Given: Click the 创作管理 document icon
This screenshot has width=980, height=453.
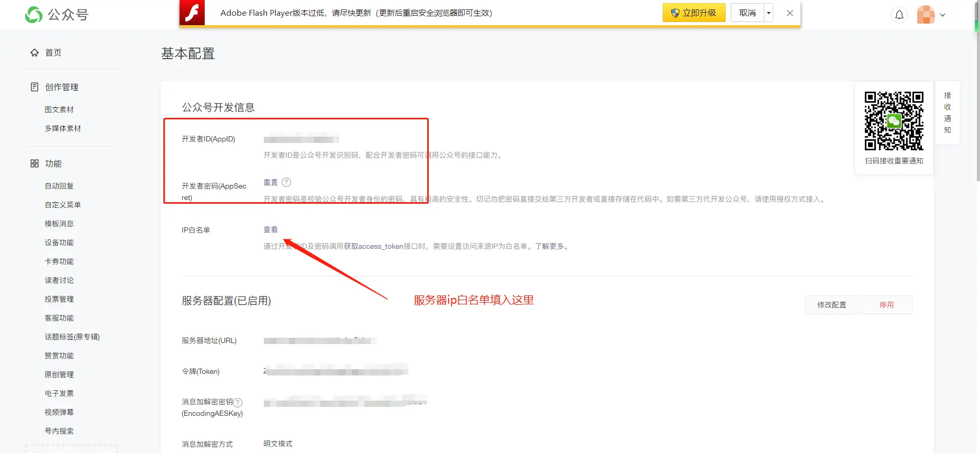Looking at the screenshot, I should tap(35, 87).
